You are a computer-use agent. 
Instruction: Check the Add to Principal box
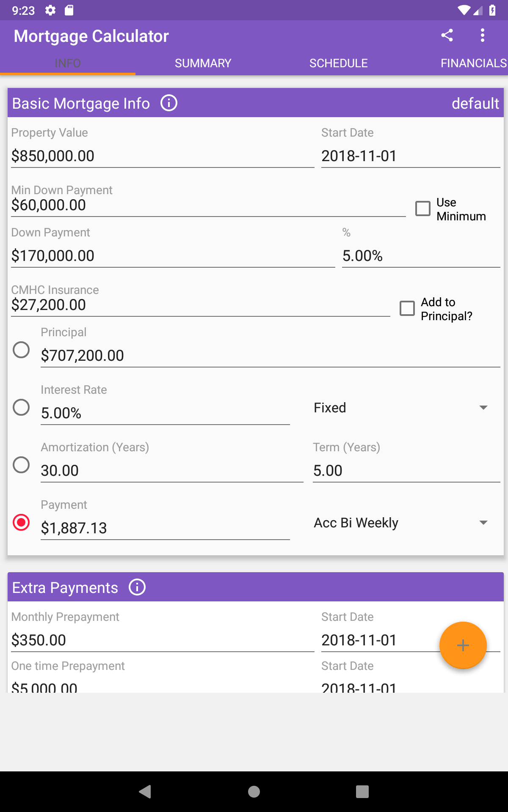click(407, 308)
